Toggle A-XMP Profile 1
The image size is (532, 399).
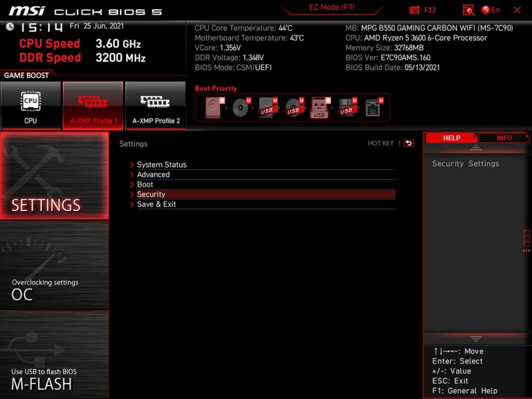(x=93, y=105)
